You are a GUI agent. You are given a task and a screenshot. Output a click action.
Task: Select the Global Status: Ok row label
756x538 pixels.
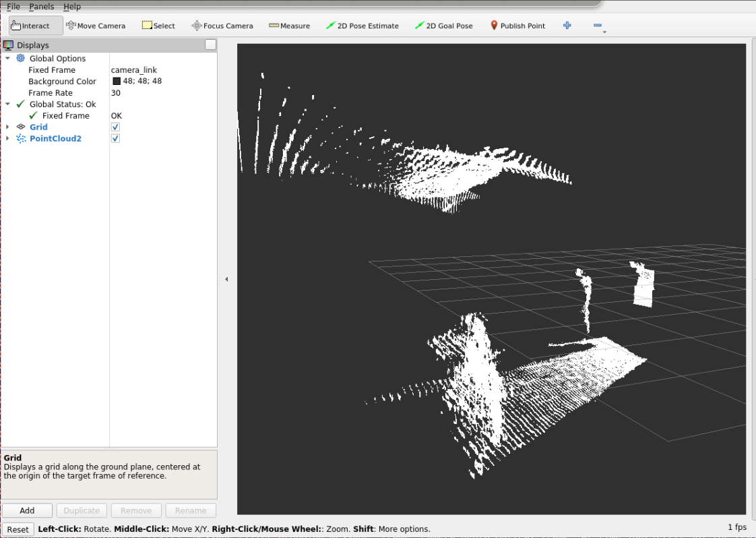click(x=63, y=104)
